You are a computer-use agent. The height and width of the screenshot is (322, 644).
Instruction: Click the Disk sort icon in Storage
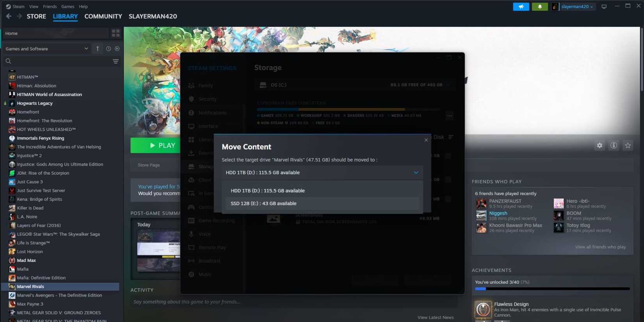pyautogui.click(x=451, y=137)
